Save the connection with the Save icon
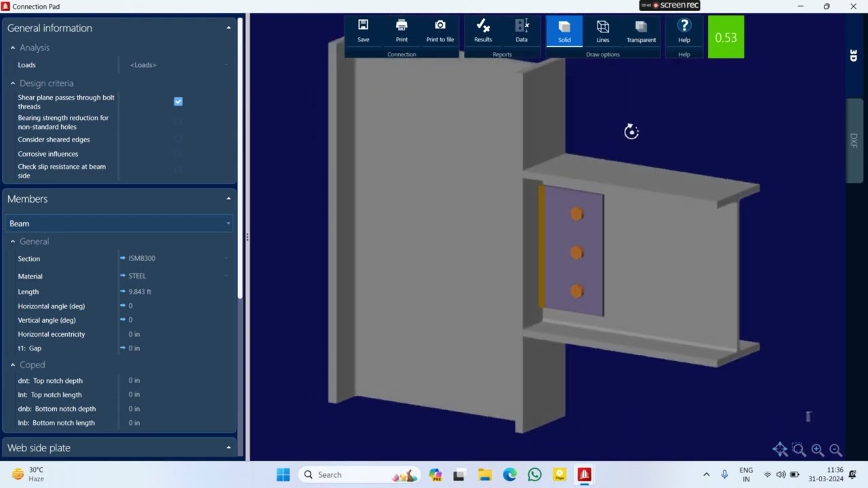 click(x=363, y=31)
